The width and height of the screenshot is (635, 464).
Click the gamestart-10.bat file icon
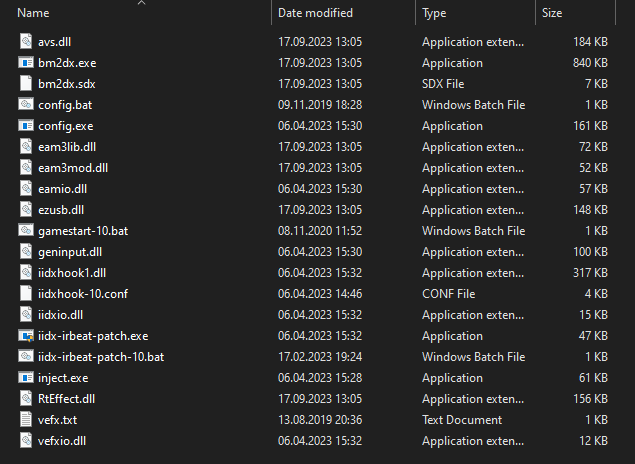pyautogui.click(x=26, y=231)
